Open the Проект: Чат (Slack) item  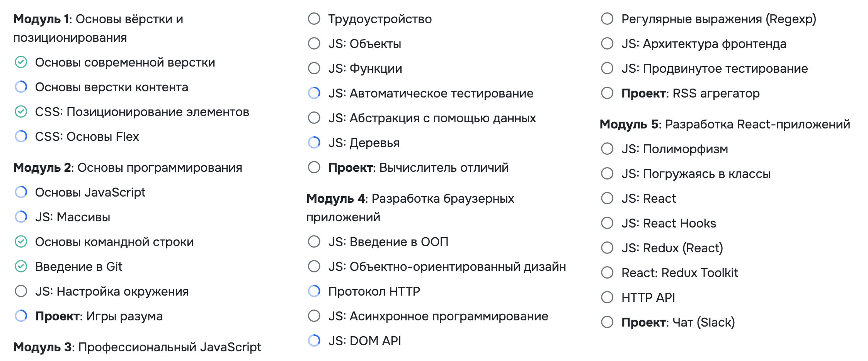pyautogui.click(x=678, y=322)
